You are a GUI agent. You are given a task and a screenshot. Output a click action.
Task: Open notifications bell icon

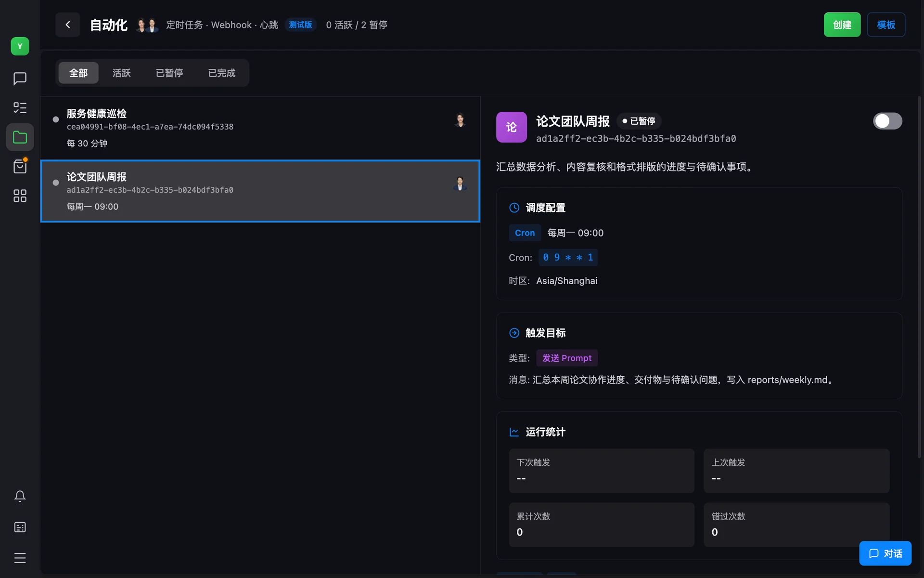(x=20, y=496)
